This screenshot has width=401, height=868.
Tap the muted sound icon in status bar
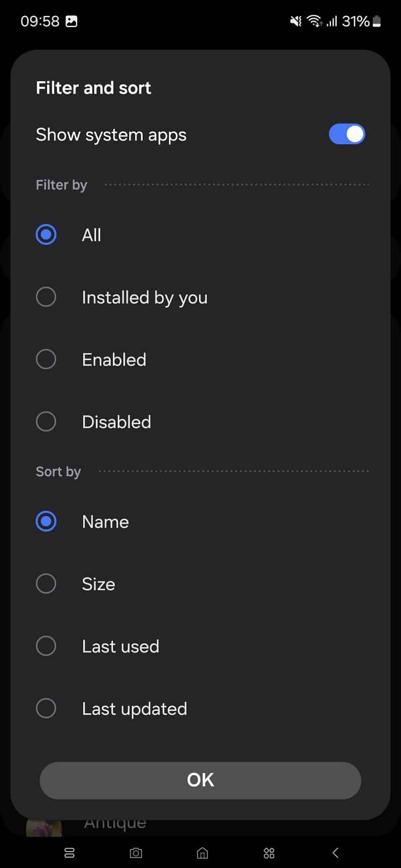[296, 21]
